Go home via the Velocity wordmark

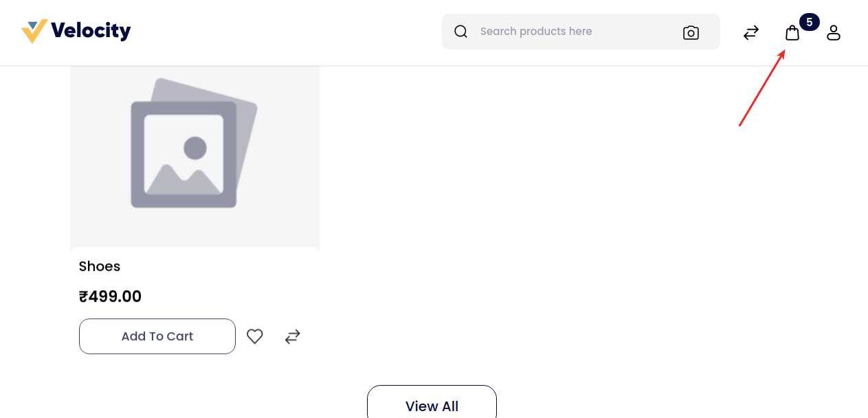tap(91, 31)
